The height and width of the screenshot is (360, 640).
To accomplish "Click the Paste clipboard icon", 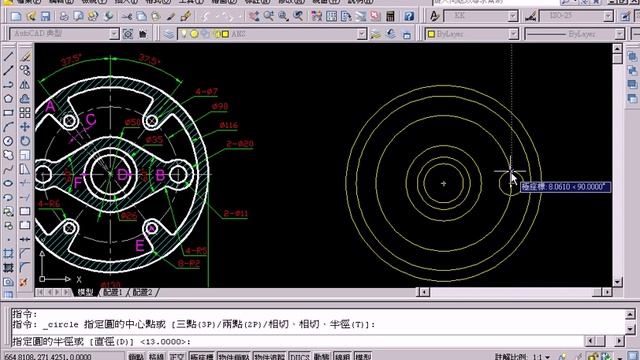I will coord(156,16).
